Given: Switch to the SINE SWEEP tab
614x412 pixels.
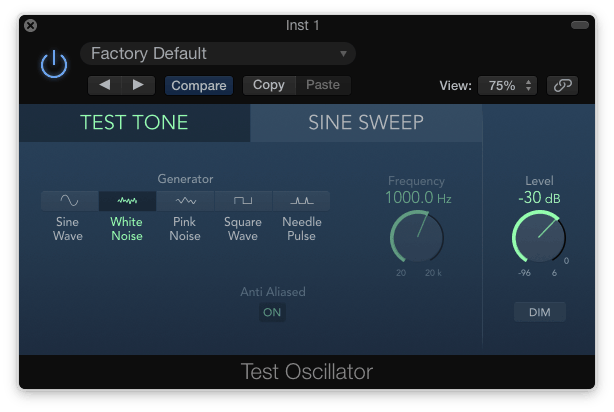Looking at the screenshot, I should click(366, 123).
